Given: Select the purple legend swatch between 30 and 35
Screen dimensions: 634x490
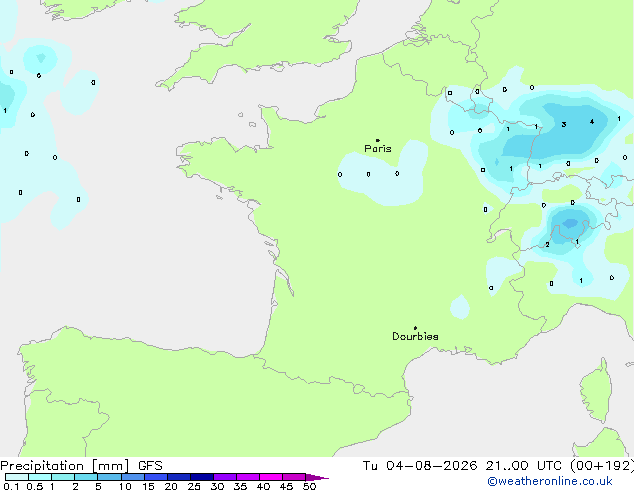Looking at the screenshot, I should [x=225, y=477].
